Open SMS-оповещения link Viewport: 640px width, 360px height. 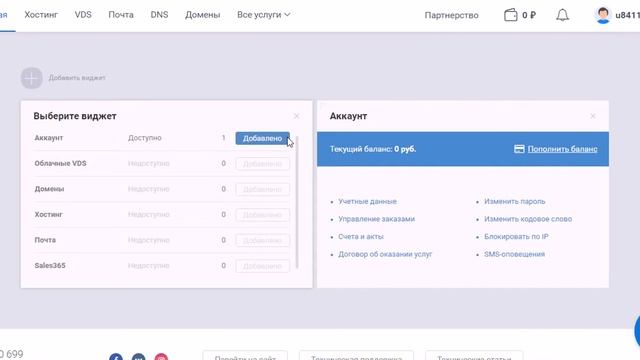pyautogui.click(x=514, y=254)
